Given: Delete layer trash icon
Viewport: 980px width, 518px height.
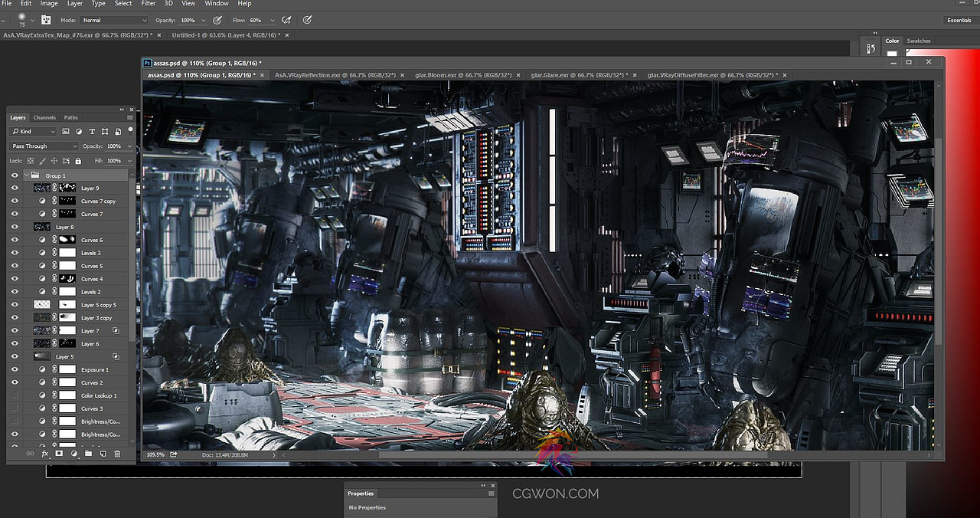Looking at the screenshot, I should click(x=117, y=454).
